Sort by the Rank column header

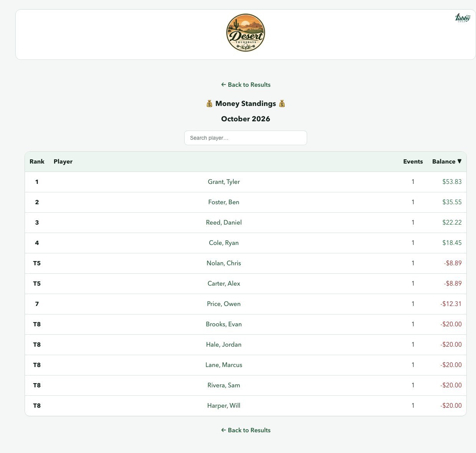(x=37, y=162)
